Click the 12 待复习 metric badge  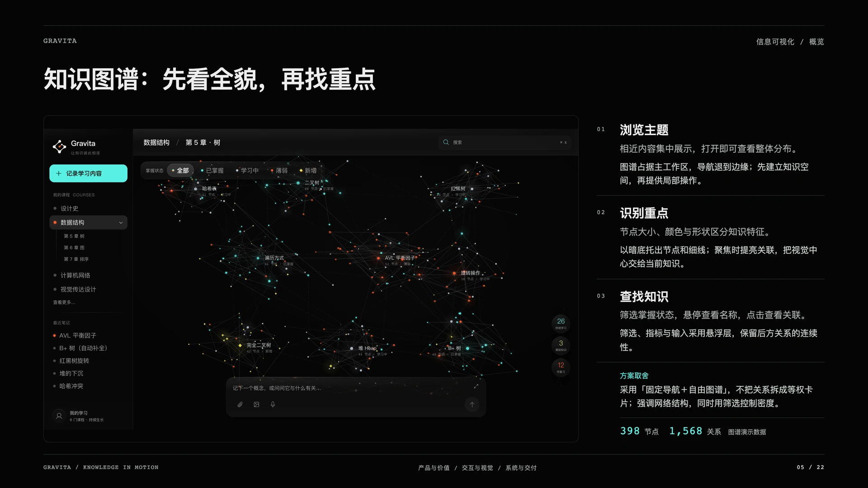click(x=561, y=367)
